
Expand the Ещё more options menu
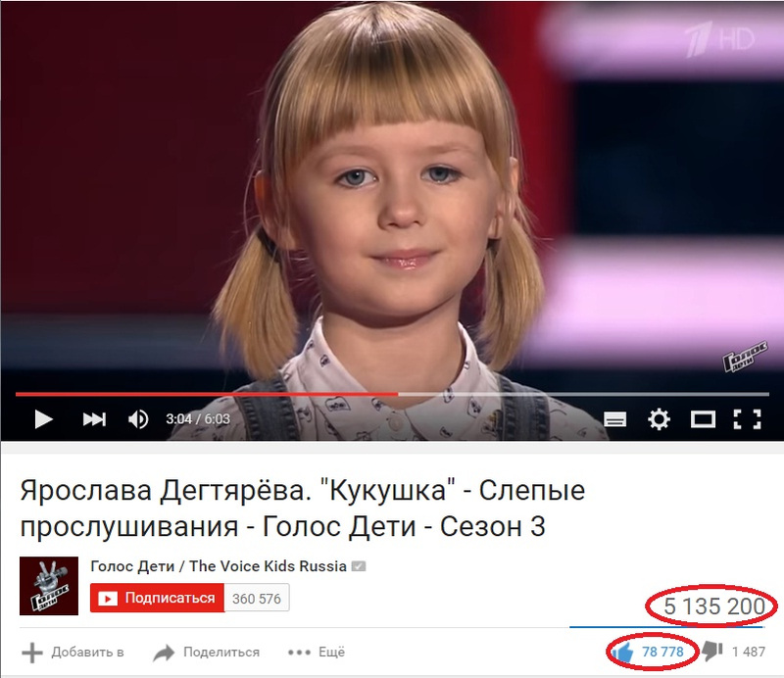317,653
